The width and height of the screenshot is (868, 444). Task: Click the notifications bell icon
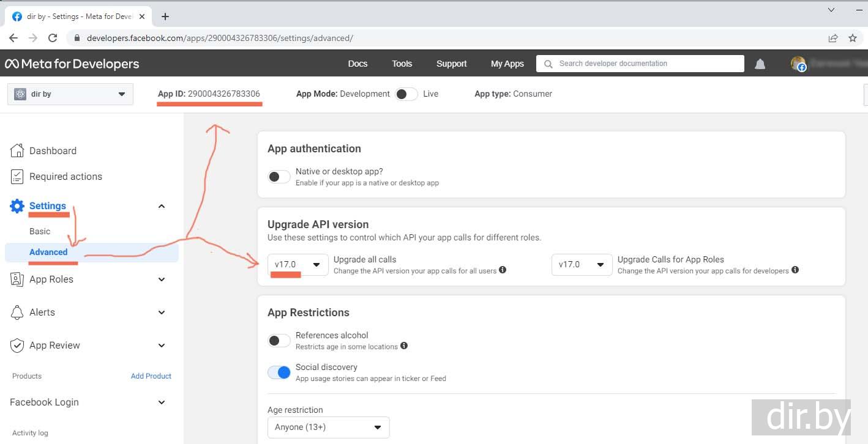(760, 64)
